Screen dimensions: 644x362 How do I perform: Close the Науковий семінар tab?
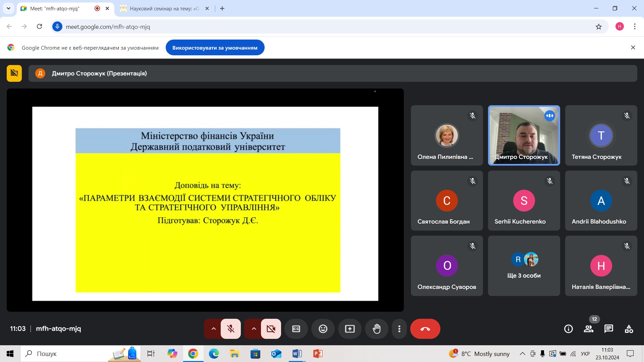(207, 8)
